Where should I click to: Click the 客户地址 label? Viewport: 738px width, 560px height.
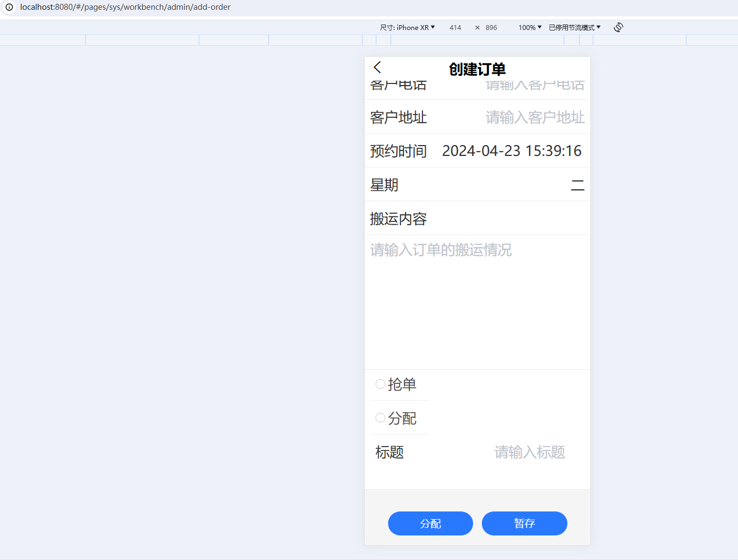click(398, 117)
